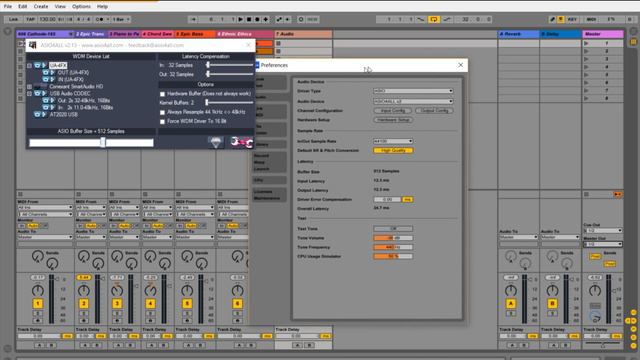
Task: Switch to the Record Warp Launch tab
Action: coord(269,162)
